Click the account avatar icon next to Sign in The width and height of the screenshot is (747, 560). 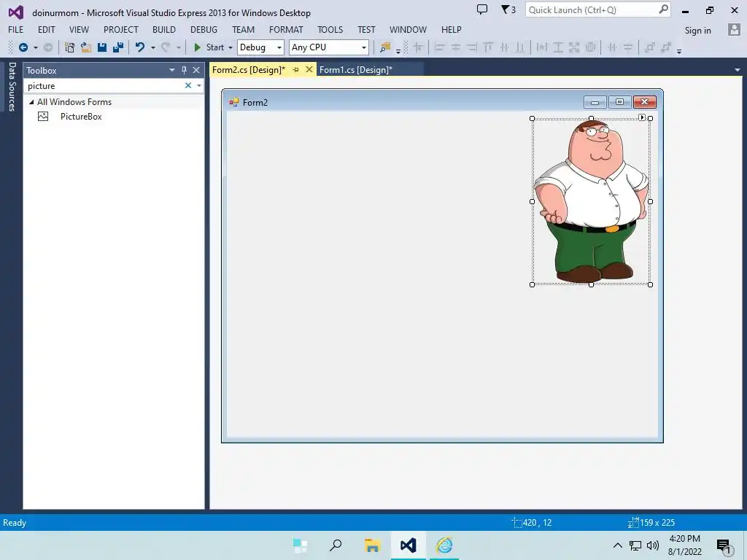pos(734,29)
